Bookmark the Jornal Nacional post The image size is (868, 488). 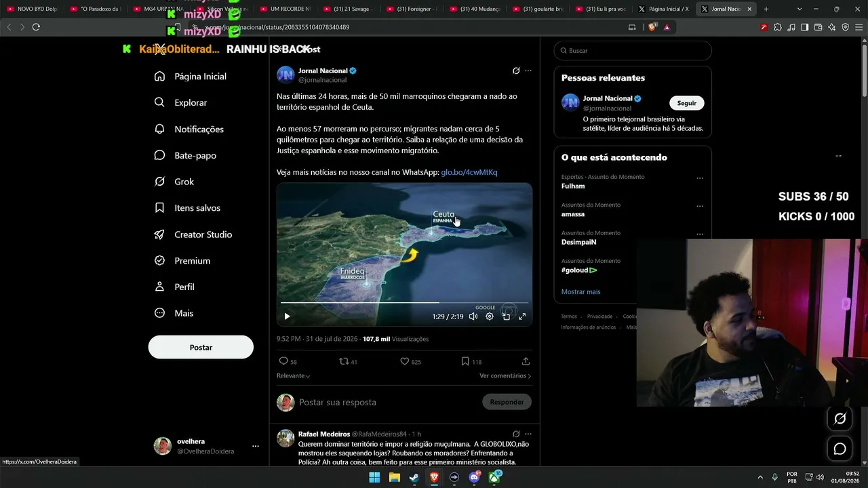(x=471, y=361)
